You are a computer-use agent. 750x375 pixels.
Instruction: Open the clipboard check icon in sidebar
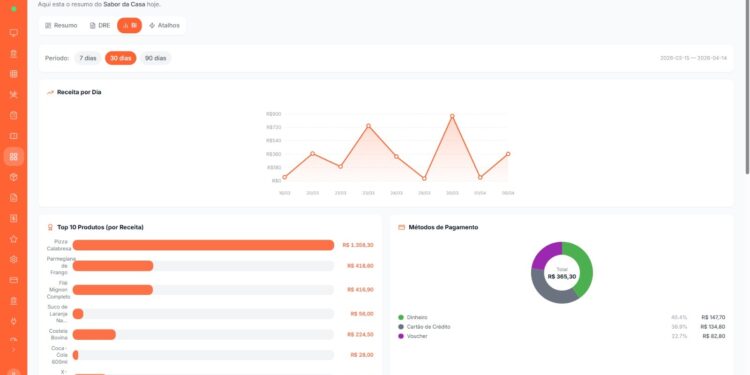pyautogui.click(x=13, y=115)
